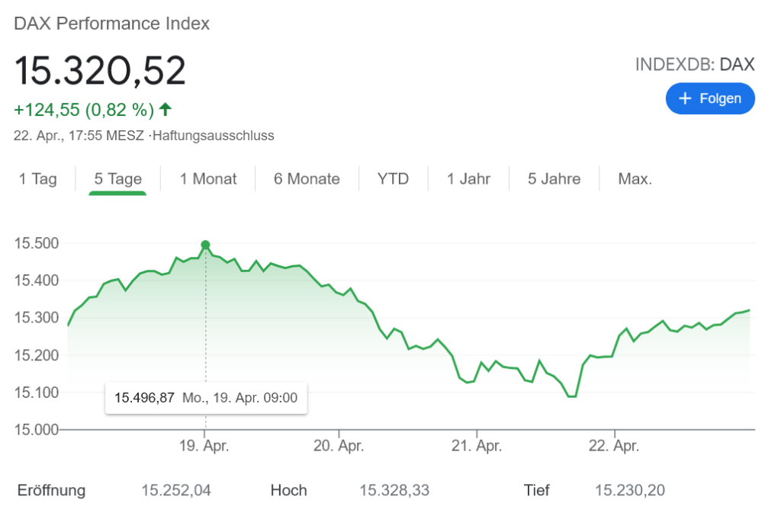The height and width of the screenshot is (532, 781).
Task: Select the 5 Tage time range tab
Action: pyautogui.click(x=118, y=179)
